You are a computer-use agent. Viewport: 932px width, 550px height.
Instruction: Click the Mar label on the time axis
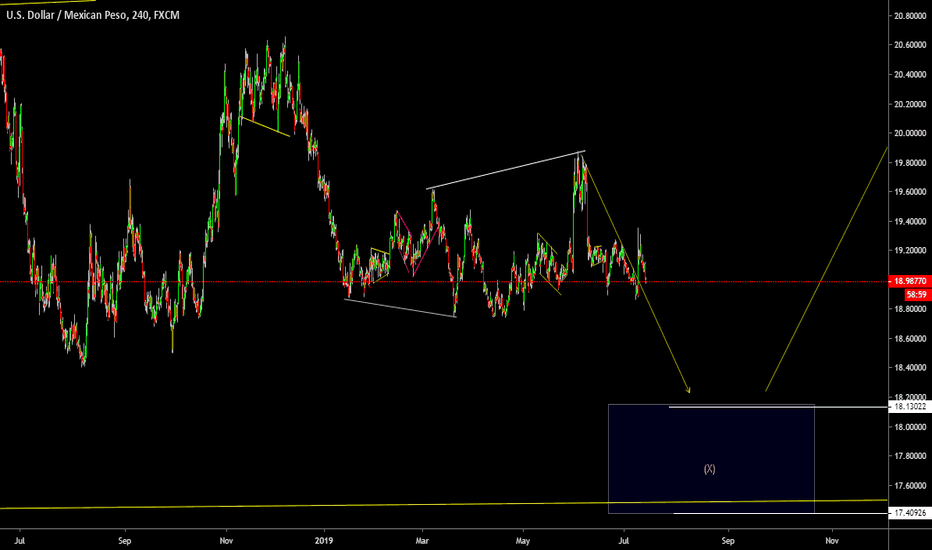pyautogui.click(x=422, y=540)
